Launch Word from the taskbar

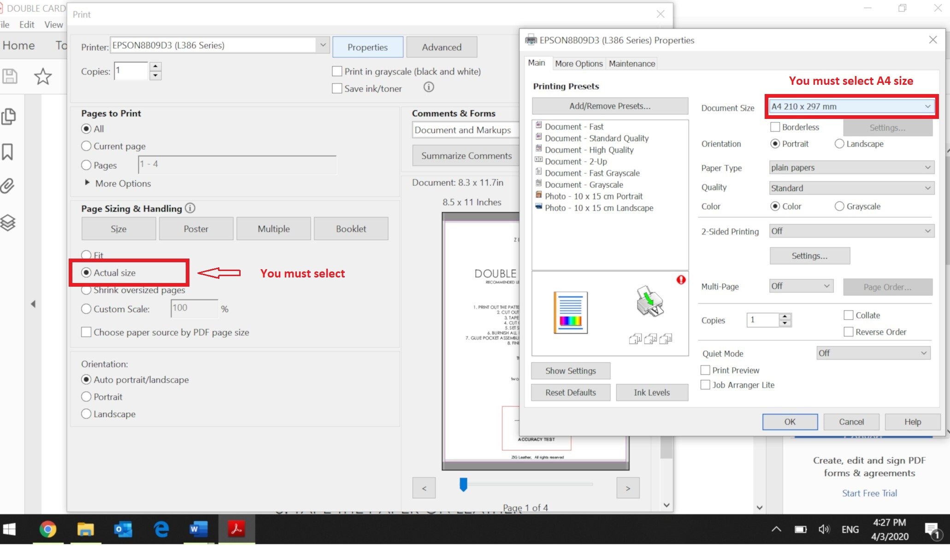click(198, 529)
